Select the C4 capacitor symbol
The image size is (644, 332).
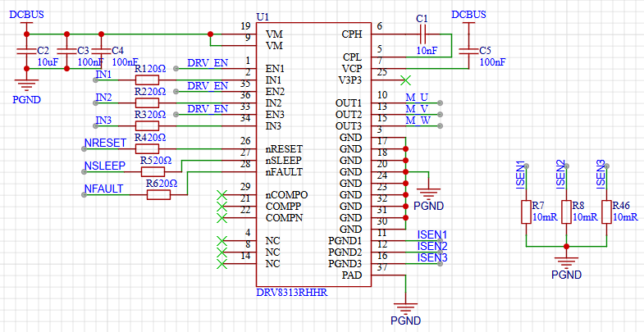[x=101, y=51]
